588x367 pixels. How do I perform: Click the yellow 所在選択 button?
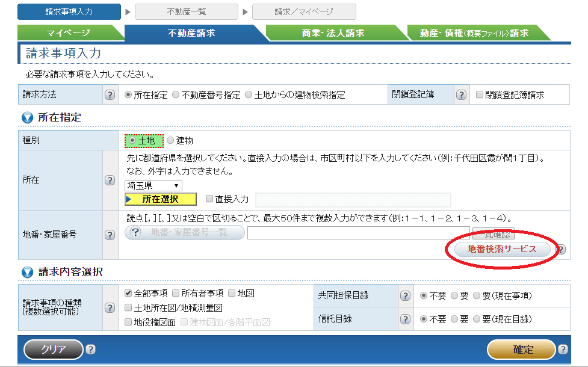[x=161, y=199]
